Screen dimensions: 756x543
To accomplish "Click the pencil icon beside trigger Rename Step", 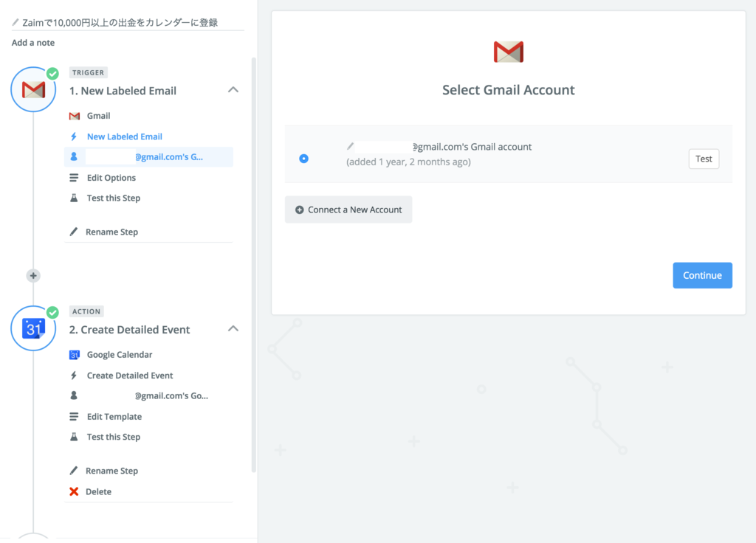I will (73, 232).
